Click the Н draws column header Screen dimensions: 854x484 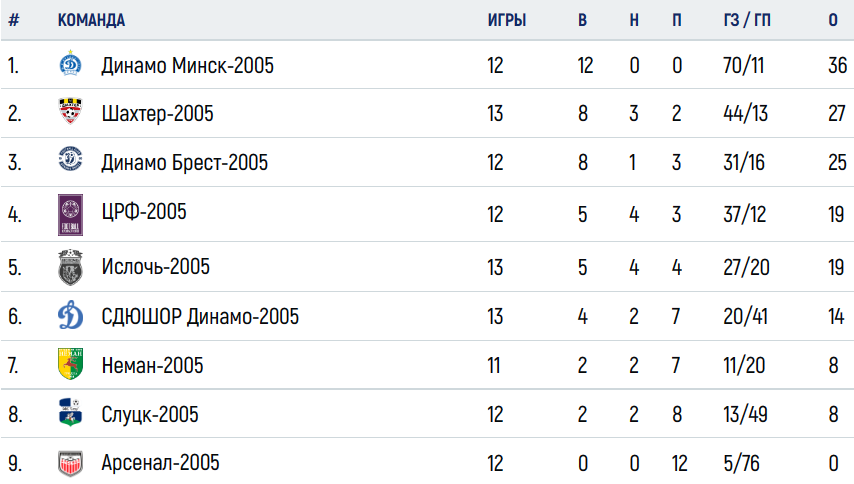634,20
